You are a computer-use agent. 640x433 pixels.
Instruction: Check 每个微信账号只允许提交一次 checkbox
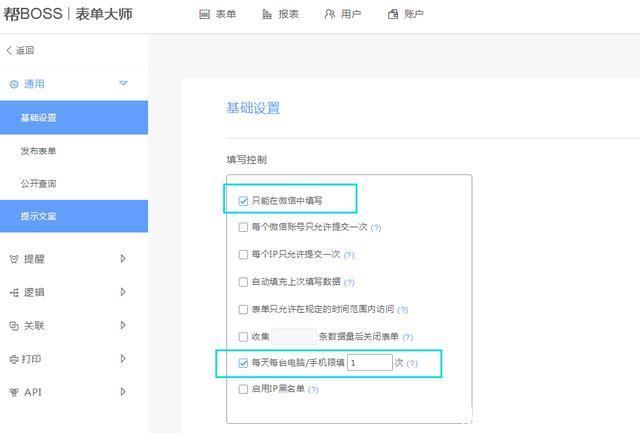(x=243, y=227)
